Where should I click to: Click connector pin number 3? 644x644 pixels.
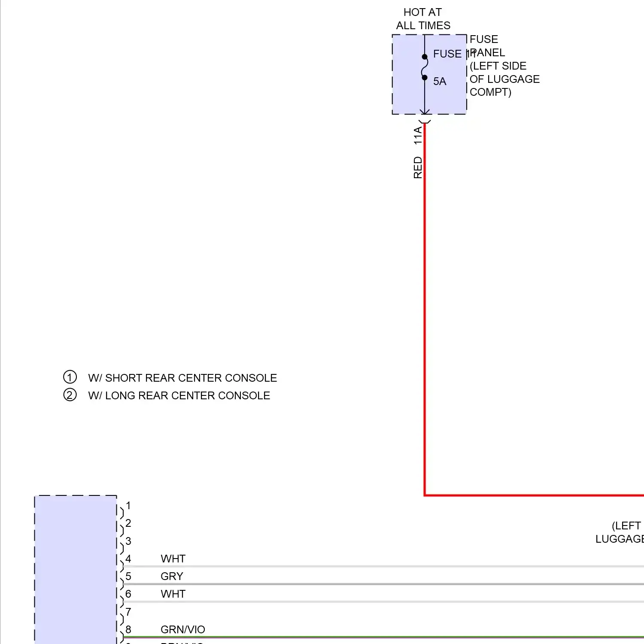pos(128,541)
